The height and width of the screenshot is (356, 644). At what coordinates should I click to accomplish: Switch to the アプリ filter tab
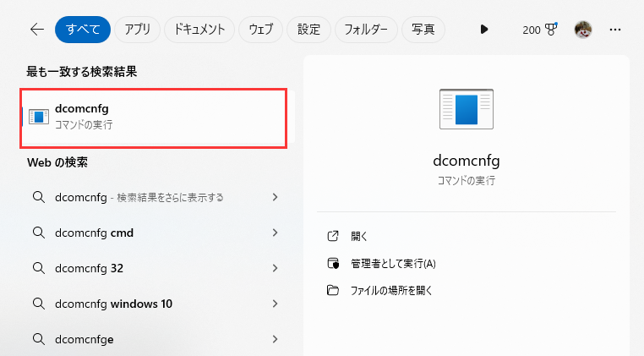pyautogui.click(x=137, y=30)
